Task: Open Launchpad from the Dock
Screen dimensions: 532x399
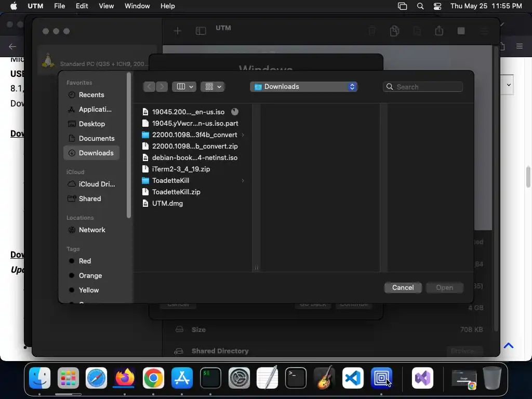Action: point(68,378)
